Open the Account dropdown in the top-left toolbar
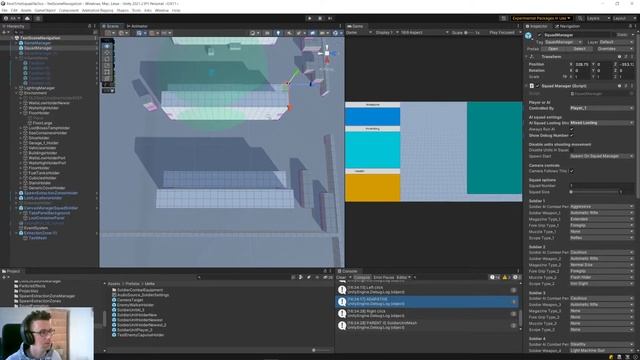Image resolution: width=640 pixels, height=360 pixels. pos(12,18)
